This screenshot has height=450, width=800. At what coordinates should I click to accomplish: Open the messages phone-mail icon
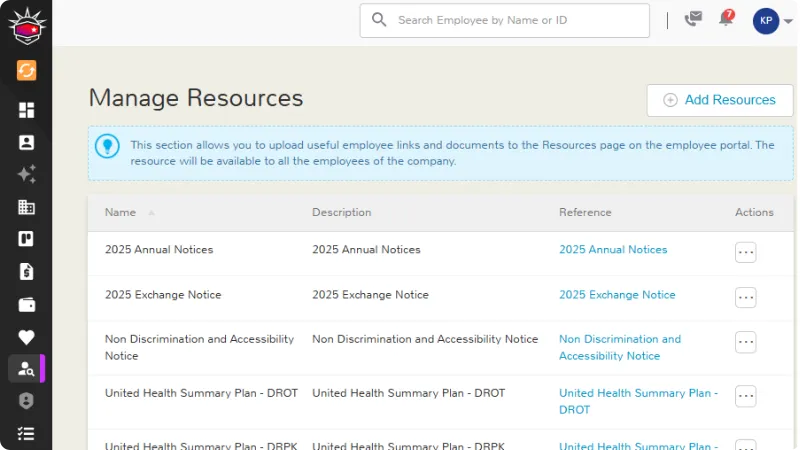tap(693, 19)
